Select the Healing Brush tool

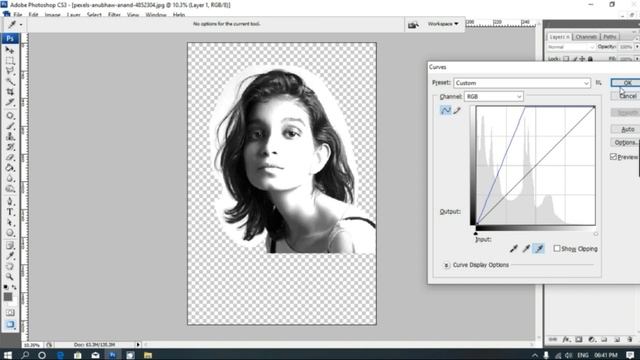coord(10,116)
